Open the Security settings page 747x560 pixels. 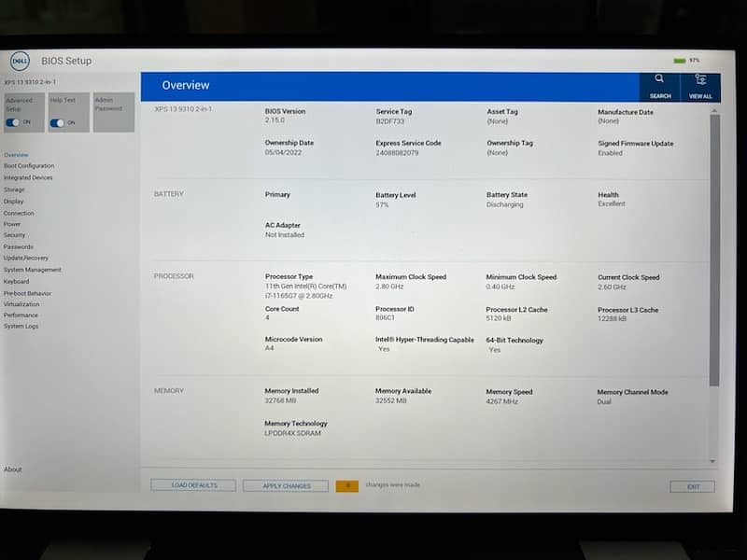click(15, 235)
